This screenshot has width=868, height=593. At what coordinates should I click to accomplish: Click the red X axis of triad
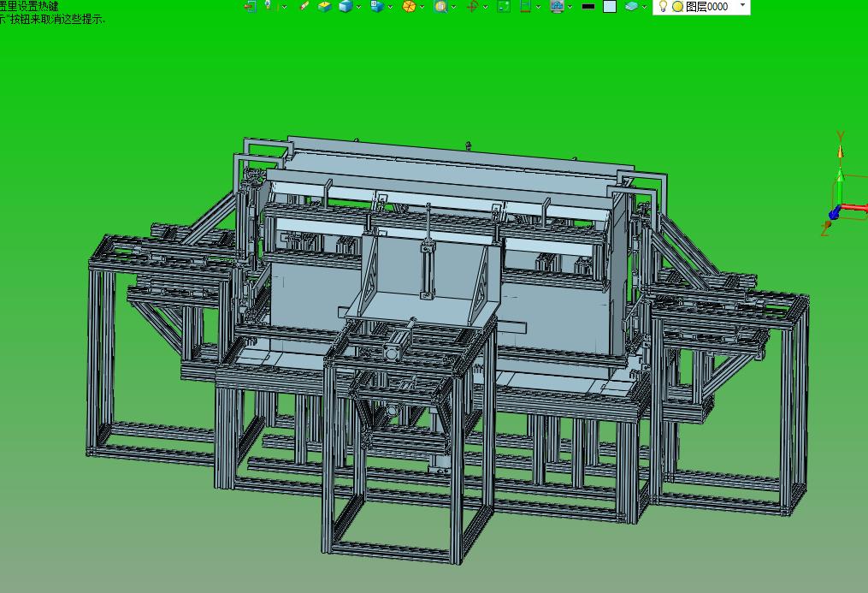[x=853, y=208]
